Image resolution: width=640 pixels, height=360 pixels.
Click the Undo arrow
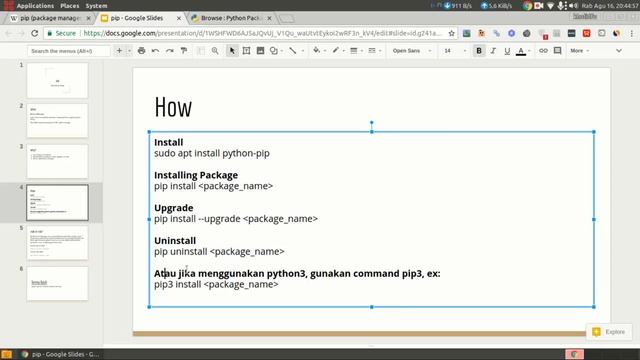click(x=156, y=51)
